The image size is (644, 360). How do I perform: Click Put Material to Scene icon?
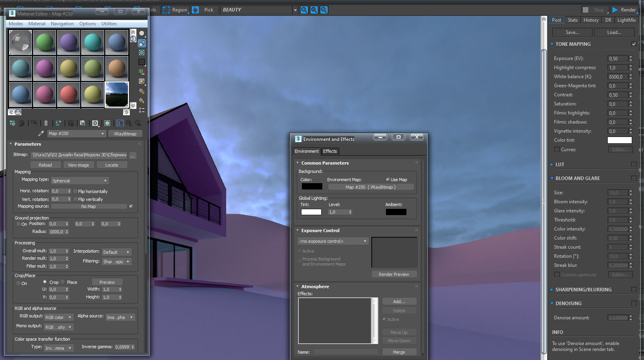(22, 123)
